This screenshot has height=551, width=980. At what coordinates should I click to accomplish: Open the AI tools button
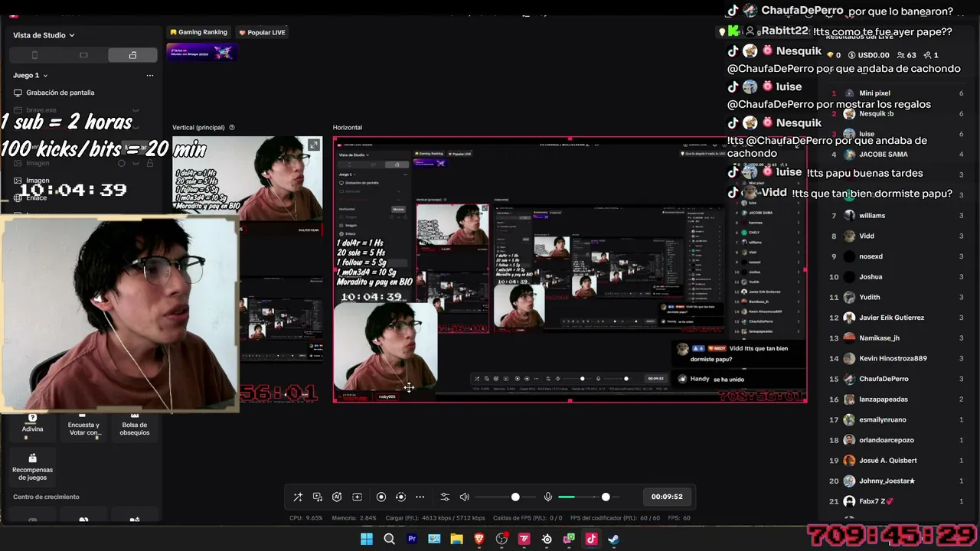point(337,497)
